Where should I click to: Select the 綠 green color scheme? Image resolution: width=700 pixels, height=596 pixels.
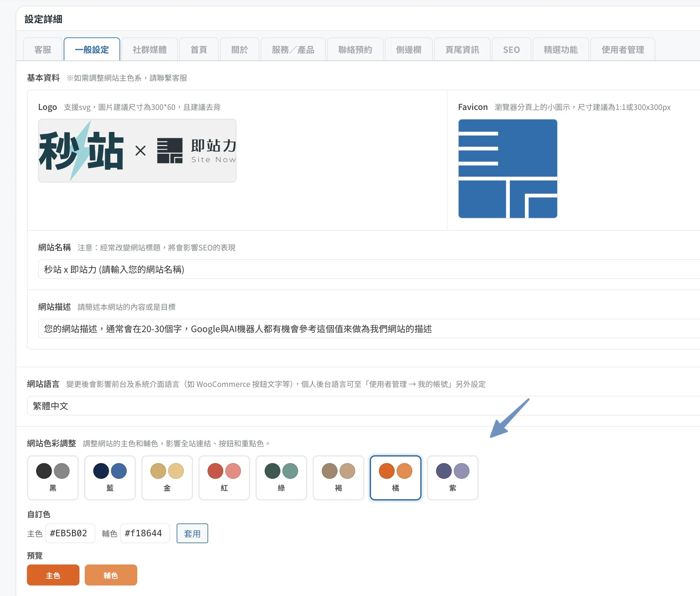point(281,478)
